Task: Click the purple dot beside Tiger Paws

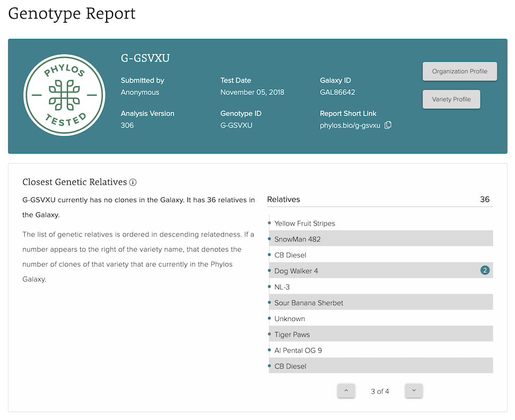Action: (x=269, y=335)
